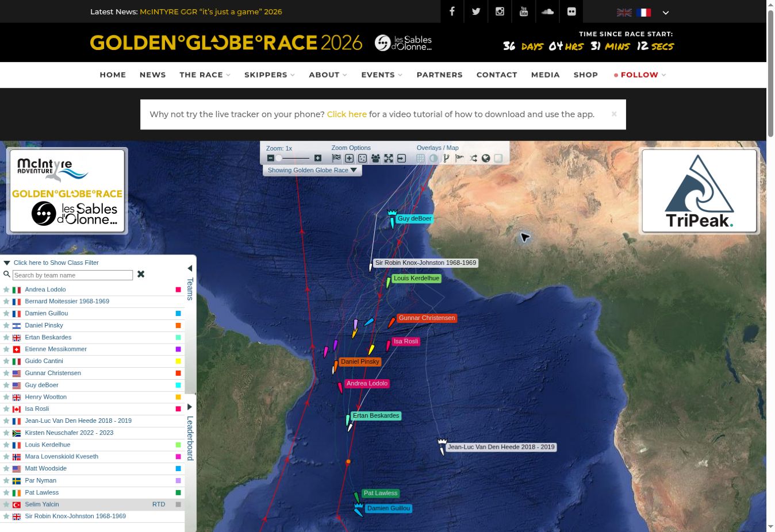
Task: Open the latest news McIntyre GGR headline
Action: click(211, 11)
